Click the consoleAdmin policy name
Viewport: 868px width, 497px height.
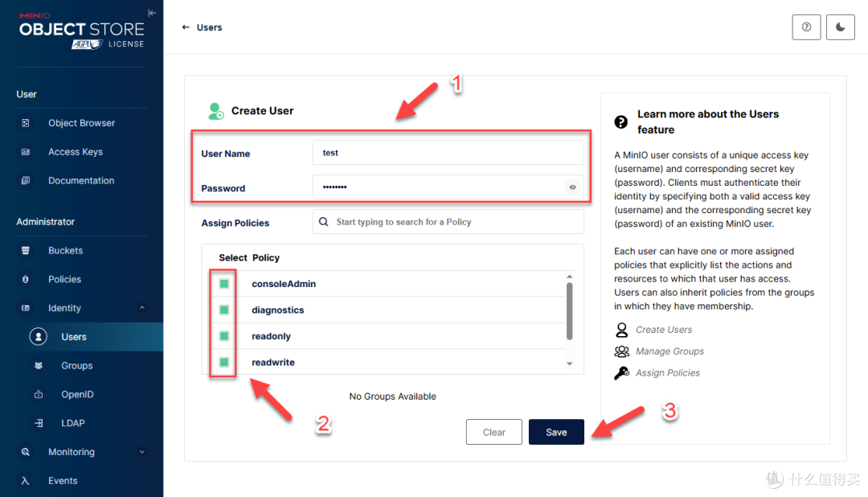(x=284, y=284)
